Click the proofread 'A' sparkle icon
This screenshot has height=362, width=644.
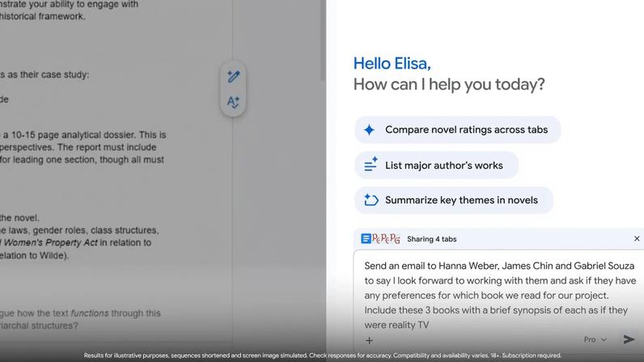tap(233, 103)
